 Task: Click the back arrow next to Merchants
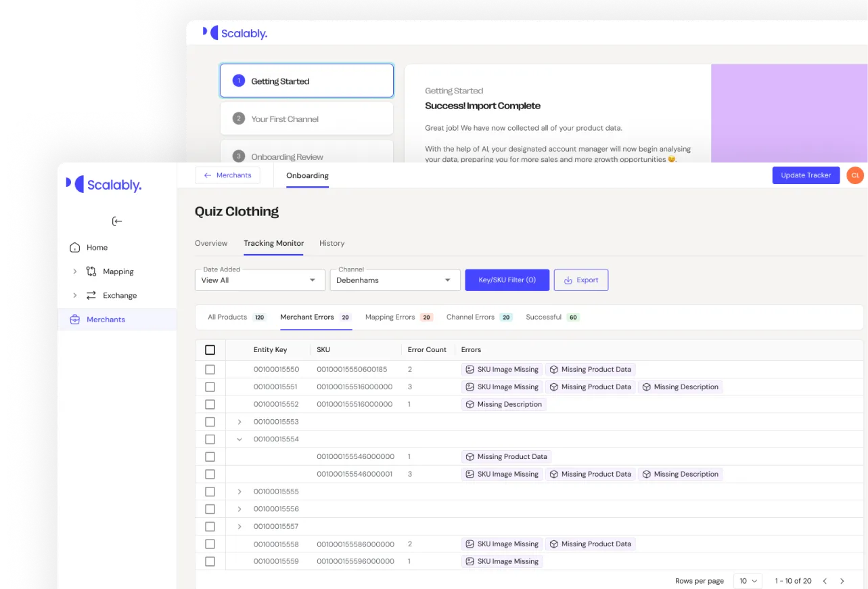click(x=208, y=175)
